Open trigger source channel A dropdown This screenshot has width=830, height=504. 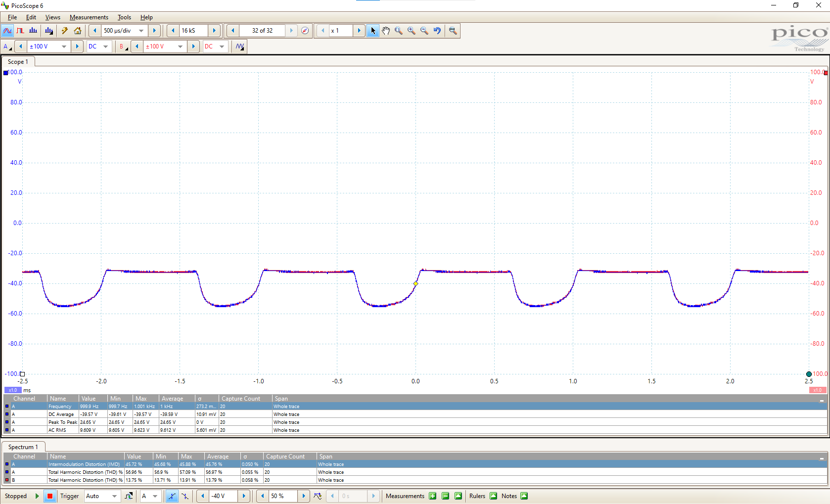(155, 496)
